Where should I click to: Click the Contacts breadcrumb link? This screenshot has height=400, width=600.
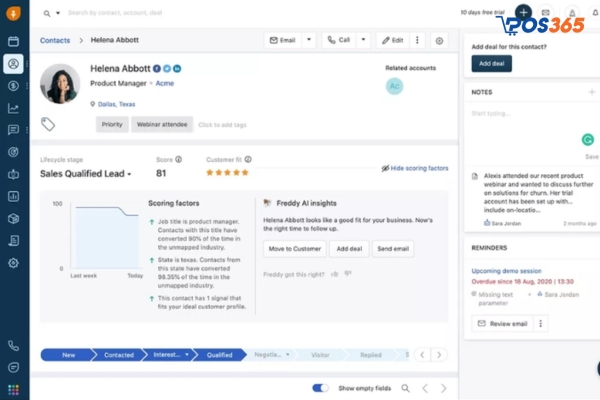point(55,41)
